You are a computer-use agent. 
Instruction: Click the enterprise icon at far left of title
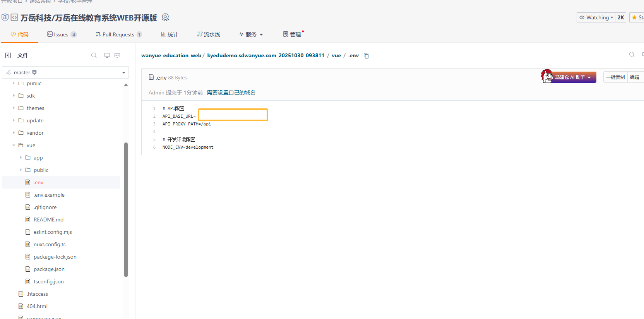(x=5, y=17)
